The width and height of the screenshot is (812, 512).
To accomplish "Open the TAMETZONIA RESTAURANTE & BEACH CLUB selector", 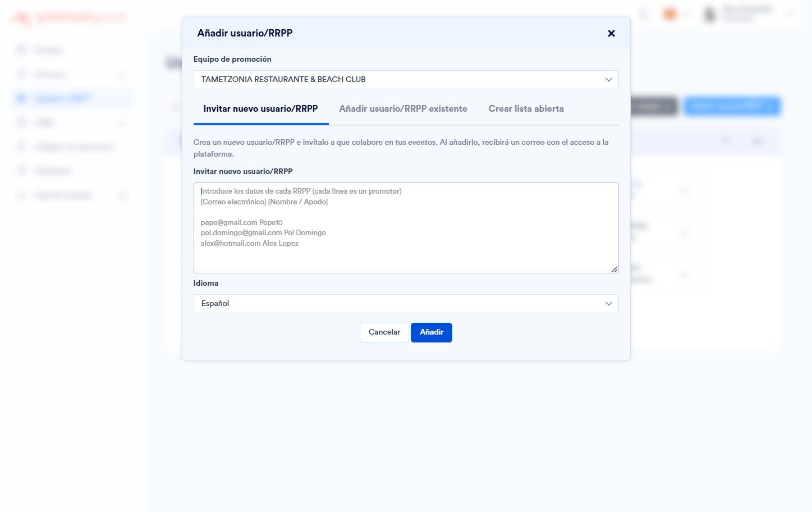I will [x=406, y=80].
